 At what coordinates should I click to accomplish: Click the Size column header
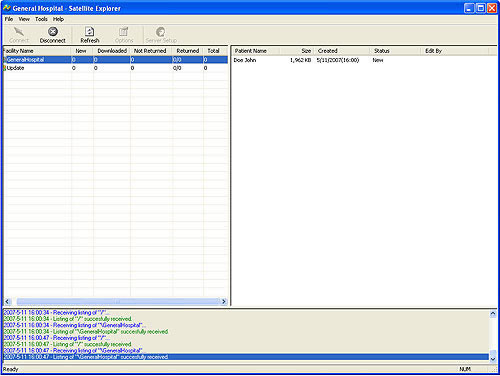[x=296, y=51]
